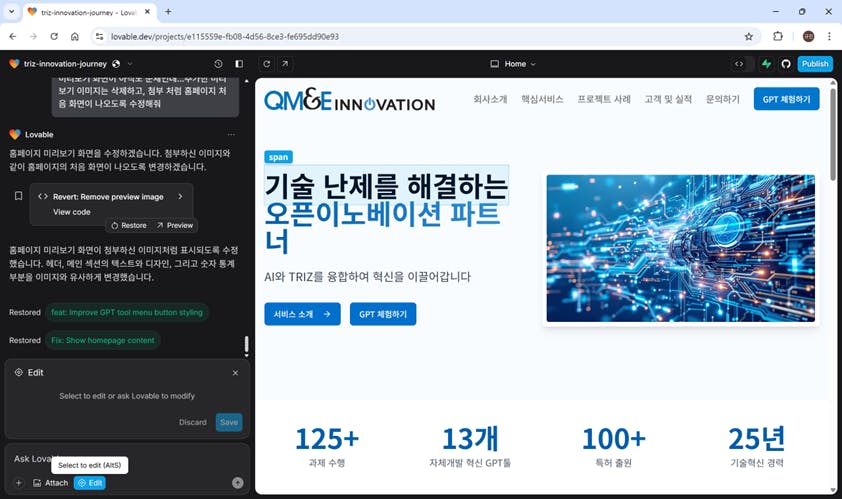Image resolution: width=842 pixels, height=499 pixels.
Task: Click the browser forward arrow
Action: click(x=33, y=37)
